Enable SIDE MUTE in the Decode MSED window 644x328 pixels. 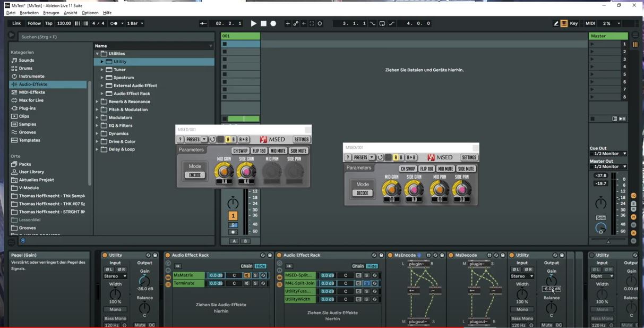pyautogui.click(x=466, y=169)
